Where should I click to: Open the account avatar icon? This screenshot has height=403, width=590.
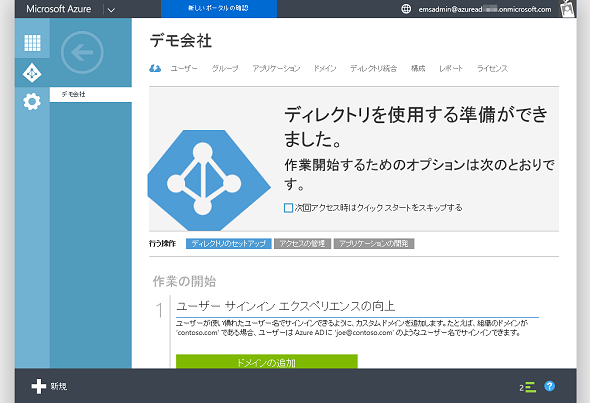(x=567, y=9)
